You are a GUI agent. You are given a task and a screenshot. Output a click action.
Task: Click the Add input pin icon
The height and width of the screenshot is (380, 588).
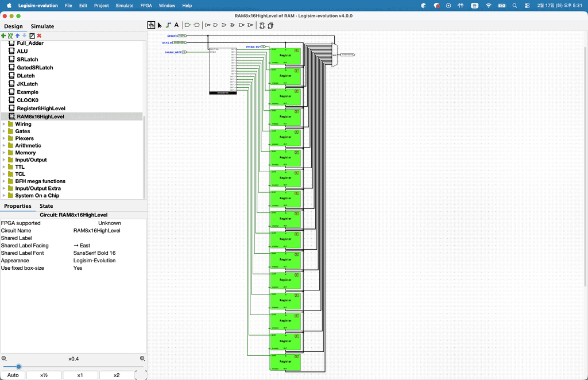pyautogui.click(x=188, y=25)
